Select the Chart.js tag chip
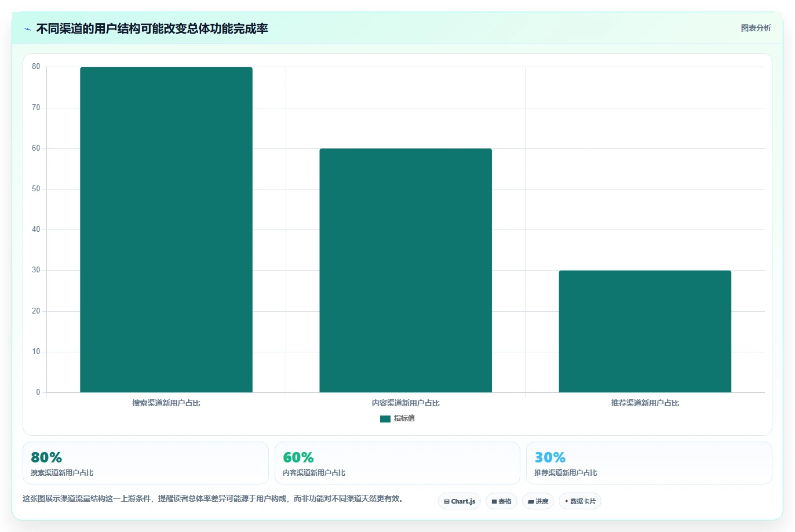Image resolution: width=795 pixels, height=532 pixels. click(x=460, y=501)
